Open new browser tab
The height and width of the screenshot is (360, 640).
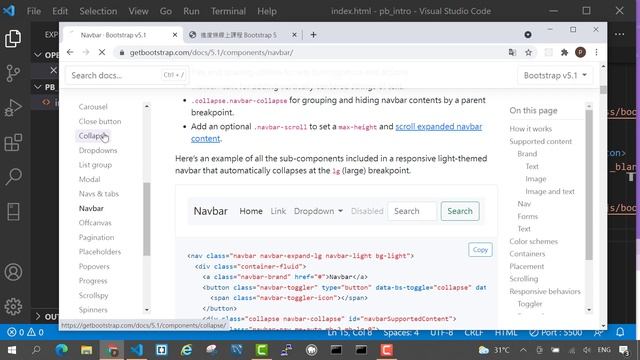[x=313, y=35]
